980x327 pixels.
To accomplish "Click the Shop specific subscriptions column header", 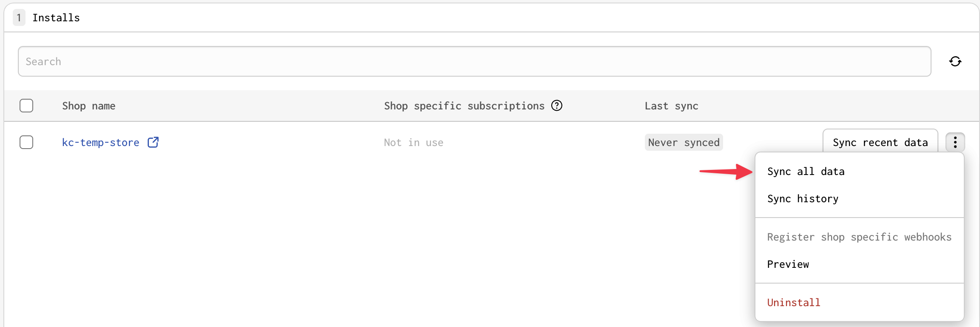I will tap(464, 106).
